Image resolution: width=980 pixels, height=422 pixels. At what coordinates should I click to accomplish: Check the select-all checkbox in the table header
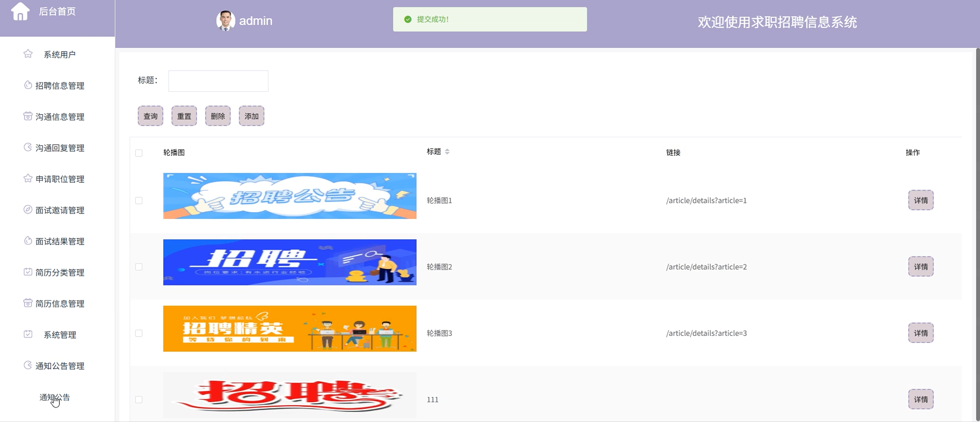[x=139, y=153]
